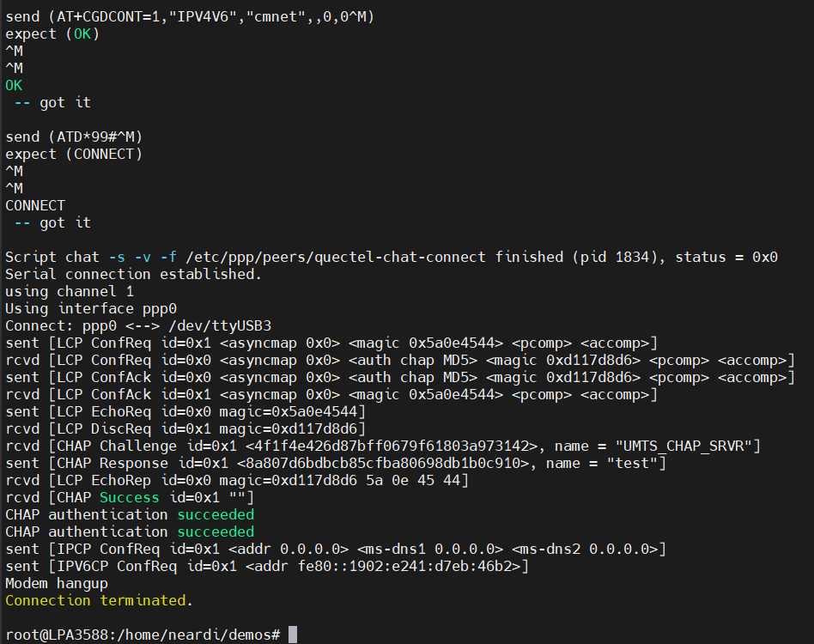This screenshot has width=814, height=644.
Task: Click the 'send (ATD*99#^M)' line
Action: tap(74, 137)
